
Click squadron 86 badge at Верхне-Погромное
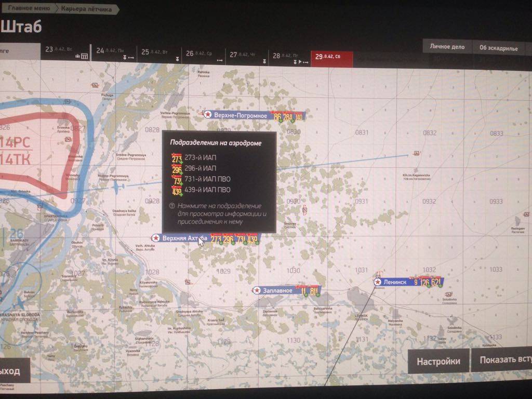click(x=277, y=117)
